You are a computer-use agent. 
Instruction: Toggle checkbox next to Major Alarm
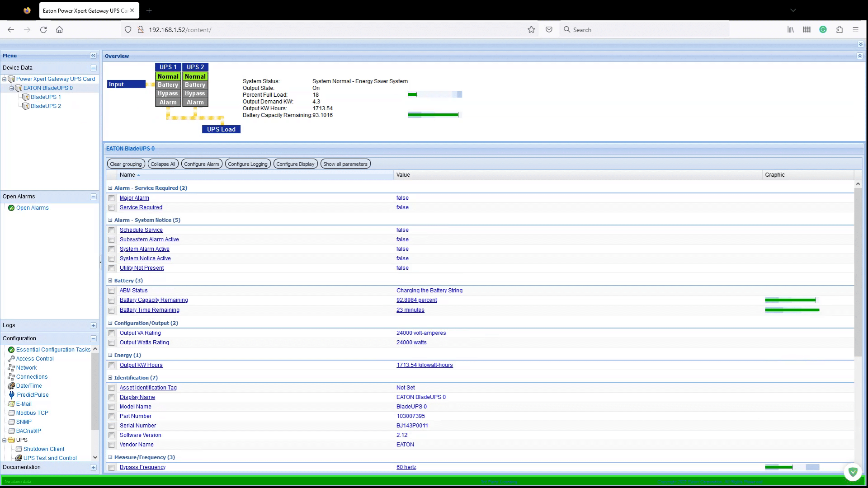click(112, 197)
